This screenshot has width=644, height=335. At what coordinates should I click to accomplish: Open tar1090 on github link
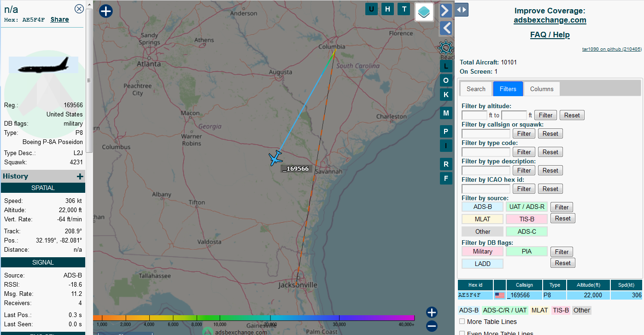[x=612, y=49]
